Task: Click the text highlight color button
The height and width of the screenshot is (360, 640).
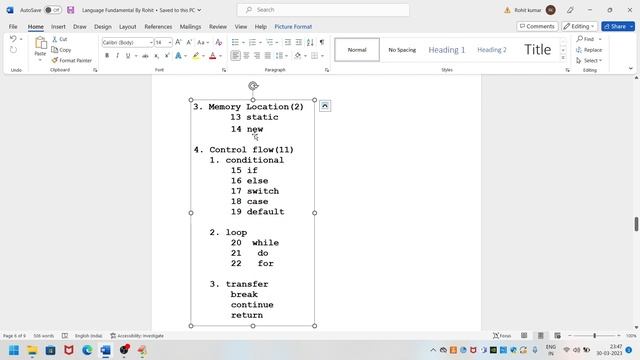Action: click(196, 56)
